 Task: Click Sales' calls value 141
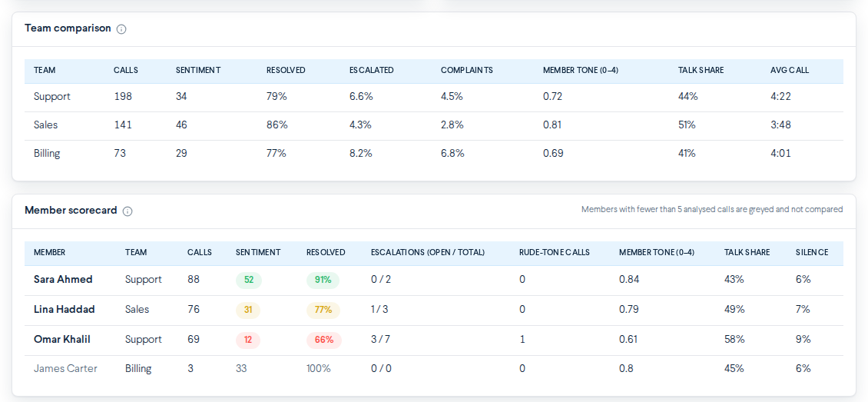123,125
